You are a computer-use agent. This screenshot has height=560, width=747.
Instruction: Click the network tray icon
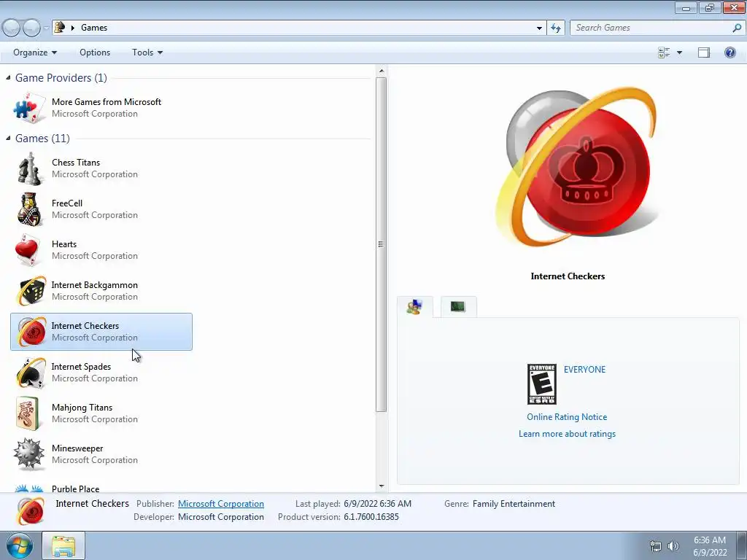click(x=656, y=546)
